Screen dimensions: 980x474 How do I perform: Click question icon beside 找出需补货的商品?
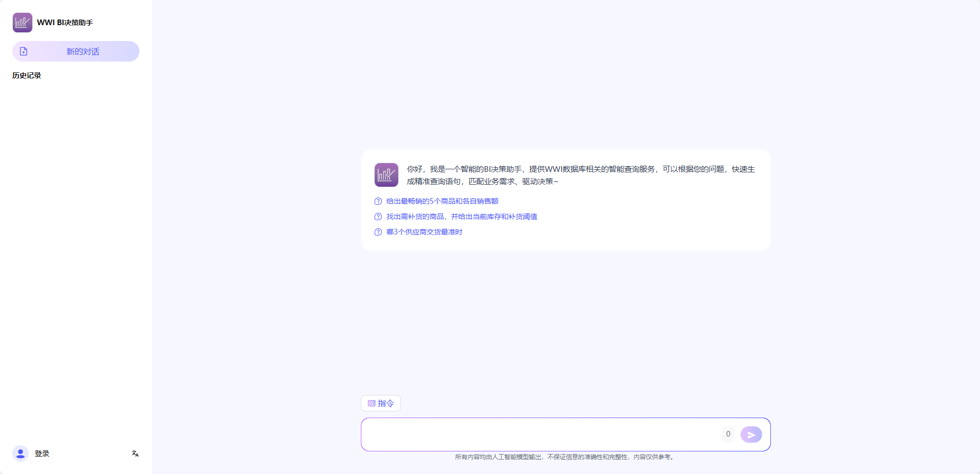(x=378, y=216)
